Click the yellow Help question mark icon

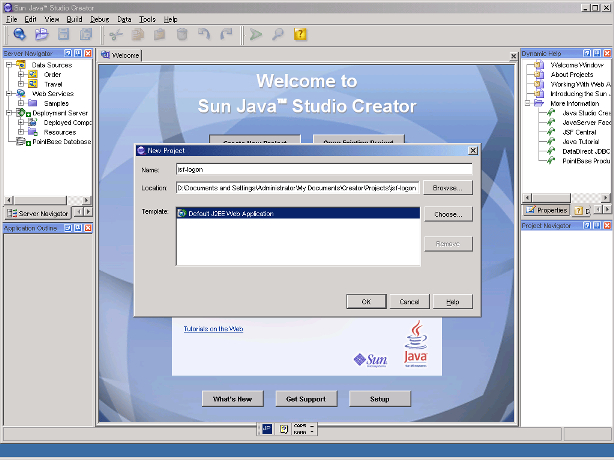tap(300, 34)
